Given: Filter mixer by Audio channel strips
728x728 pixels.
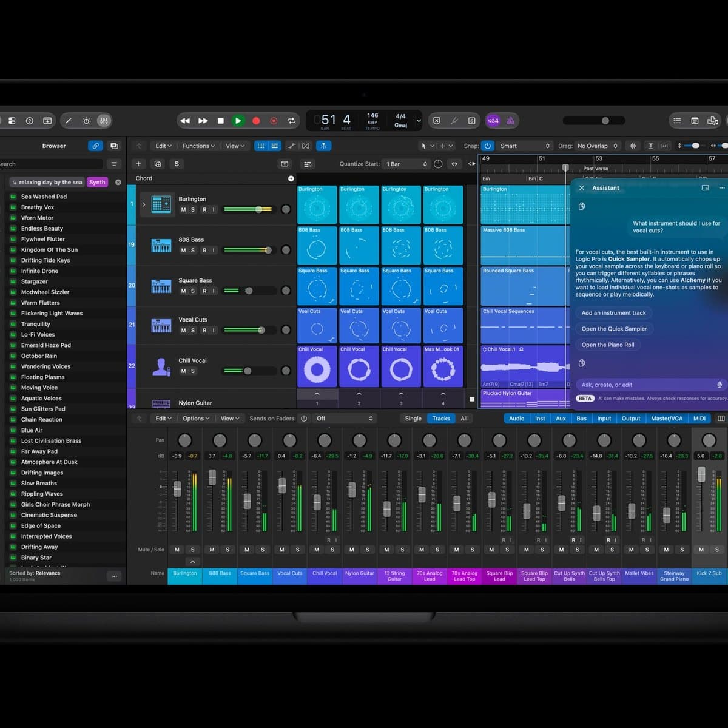Looking at the screenshot, I should tap(517, 418).
